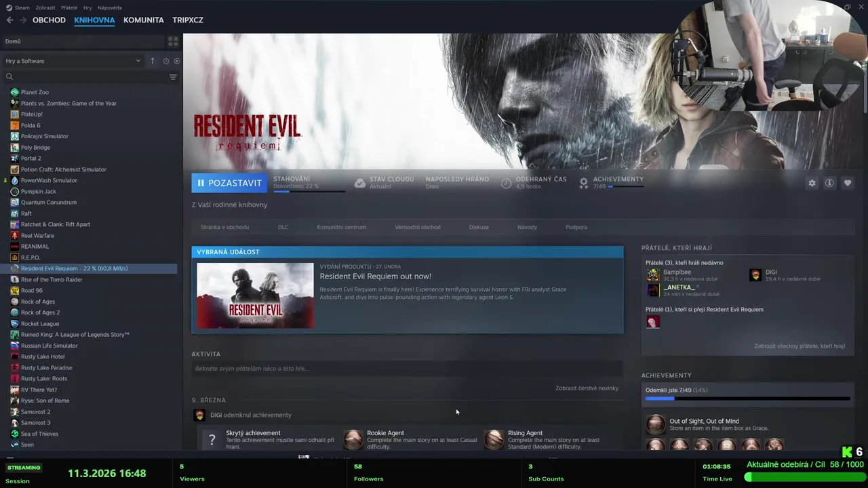Click the achievements gear icon
This screenshot has width=868, height=488.
pyautogui.click(x=583, y=182)
